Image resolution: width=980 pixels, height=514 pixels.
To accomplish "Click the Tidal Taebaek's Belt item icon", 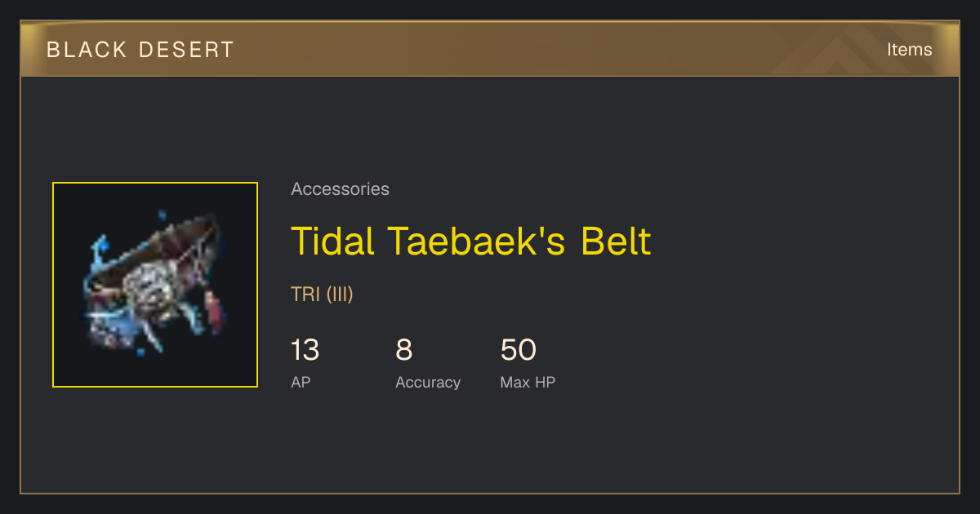I will point(155,285).
